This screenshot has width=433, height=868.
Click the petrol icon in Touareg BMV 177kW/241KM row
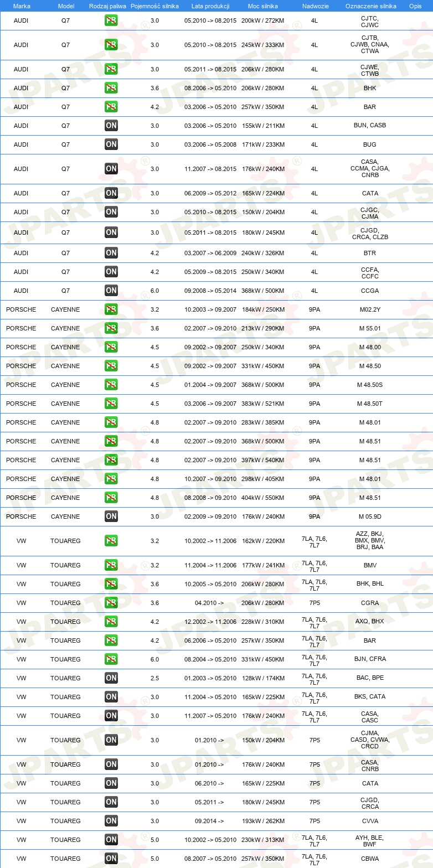(111, 565)
